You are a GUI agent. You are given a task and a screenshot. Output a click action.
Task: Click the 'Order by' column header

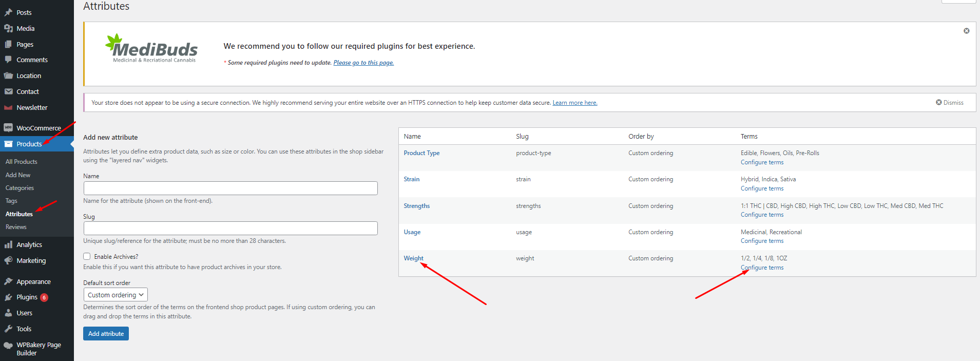click(x=641, y=137)
